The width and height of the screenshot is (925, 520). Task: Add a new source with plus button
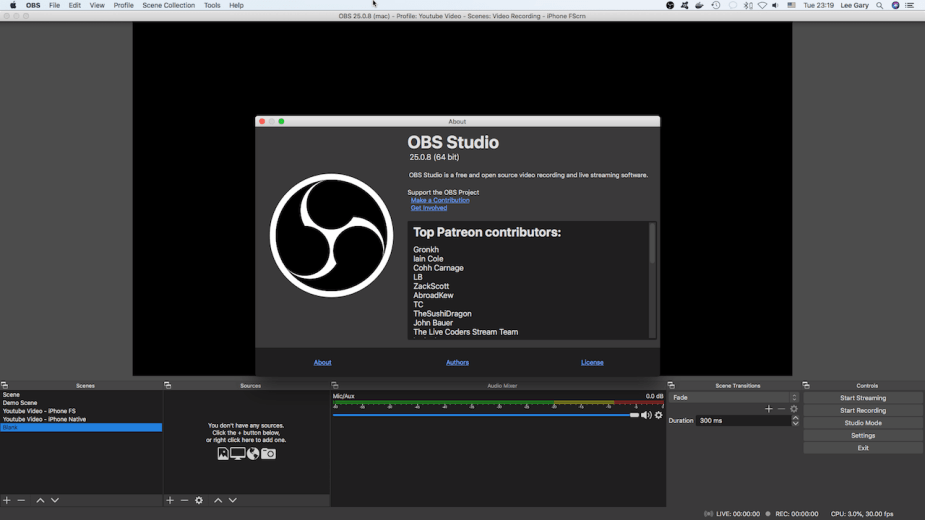click(170, 500)
